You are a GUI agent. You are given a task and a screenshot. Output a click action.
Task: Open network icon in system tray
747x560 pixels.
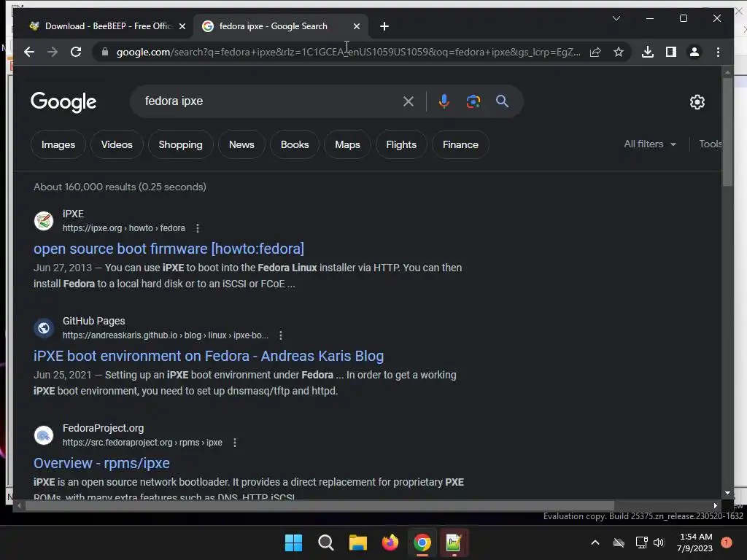641,542
